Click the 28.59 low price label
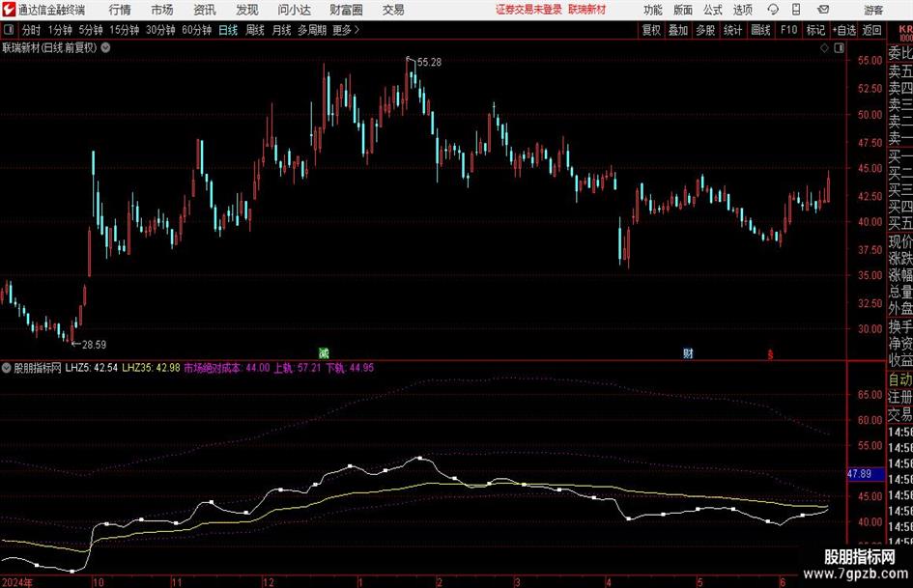Screen dimensions: 913x588 pos(95,345)
